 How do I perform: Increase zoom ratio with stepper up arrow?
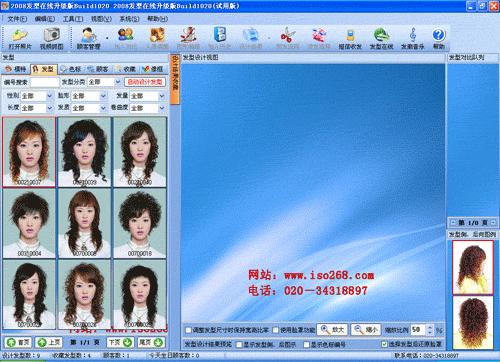[x=430, y=327]
